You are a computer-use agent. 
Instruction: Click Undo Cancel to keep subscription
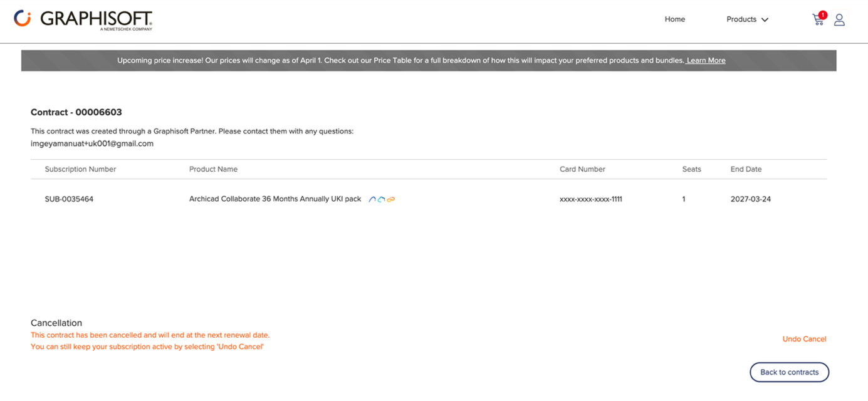pos(804,339)
